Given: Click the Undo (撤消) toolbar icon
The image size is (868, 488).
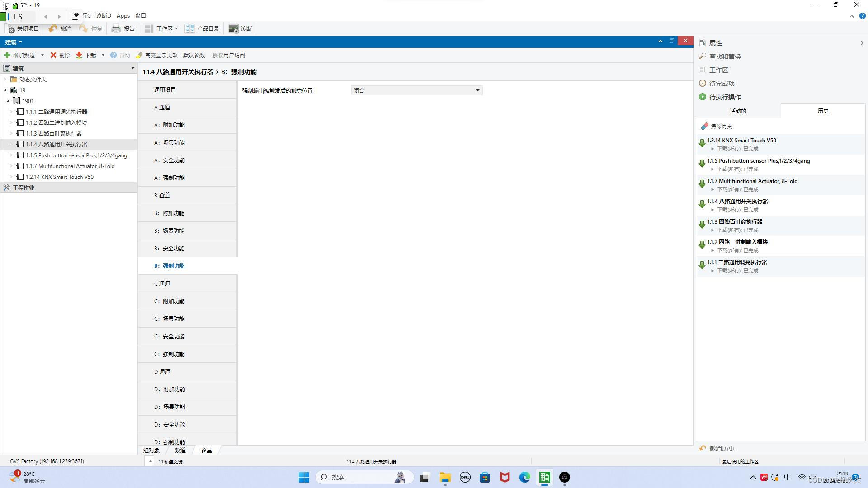Looking at the screenshot, I should point(53,29).
